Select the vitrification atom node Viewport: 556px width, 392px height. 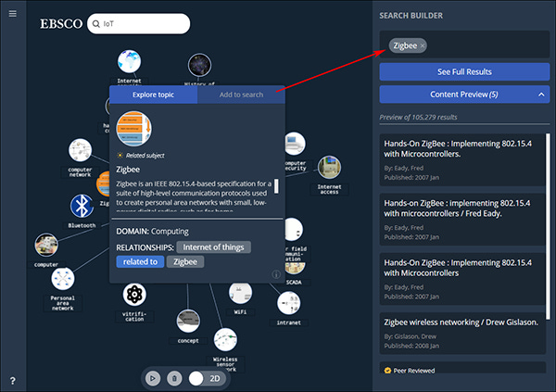134,295
